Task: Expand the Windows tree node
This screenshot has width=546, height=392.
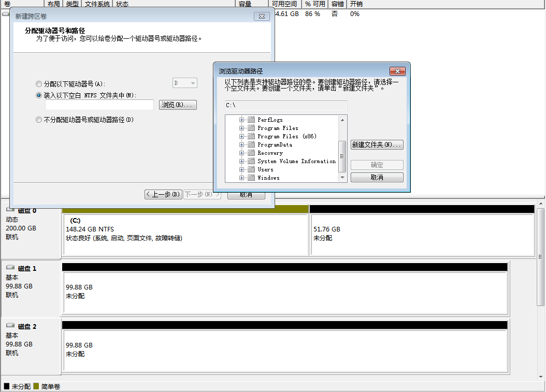Action: click(241, 178)
